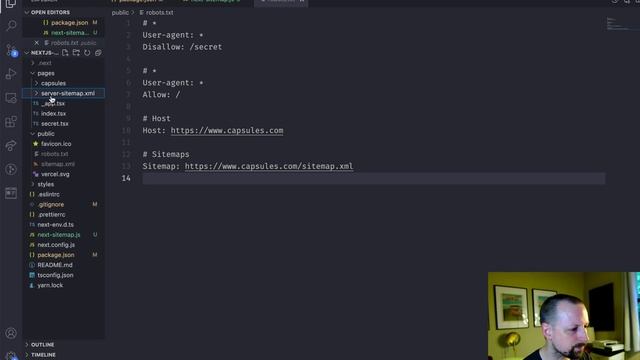Click the 'Allow: /' line
Screen dimensions: 640x360
161,95
